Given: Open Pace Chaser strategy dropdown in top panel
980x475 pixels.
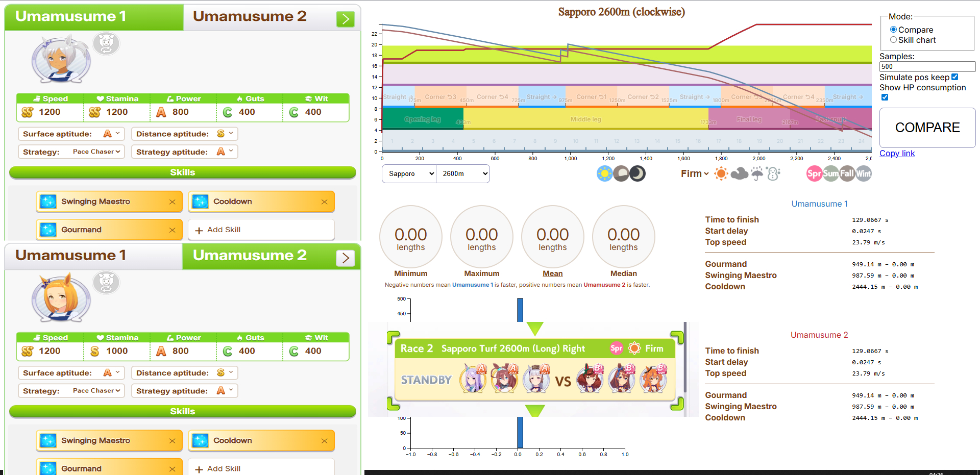Looking at the screenshot, I should point(96,152).
